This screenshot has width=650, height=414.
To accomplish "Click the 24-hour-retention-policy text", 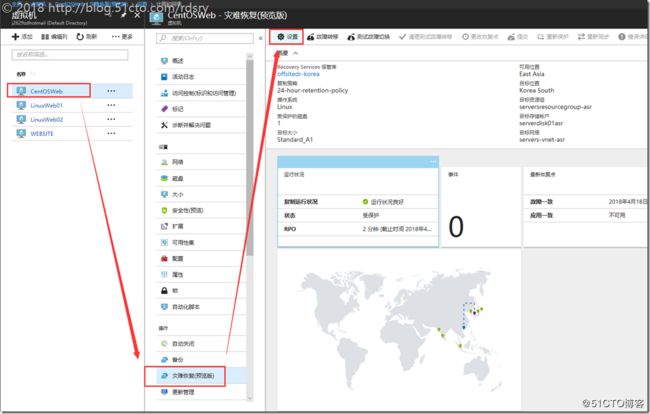I will tap(313, 90).
